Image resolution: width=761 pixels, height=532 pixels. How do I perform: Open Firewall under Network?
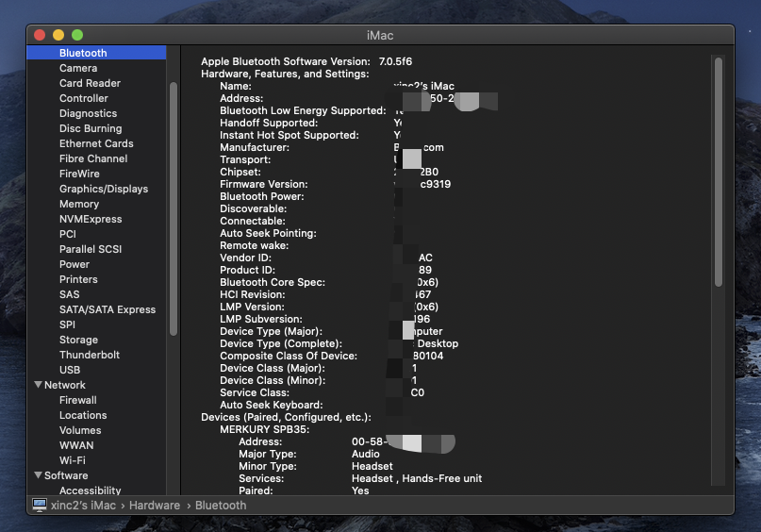point(77,400)
